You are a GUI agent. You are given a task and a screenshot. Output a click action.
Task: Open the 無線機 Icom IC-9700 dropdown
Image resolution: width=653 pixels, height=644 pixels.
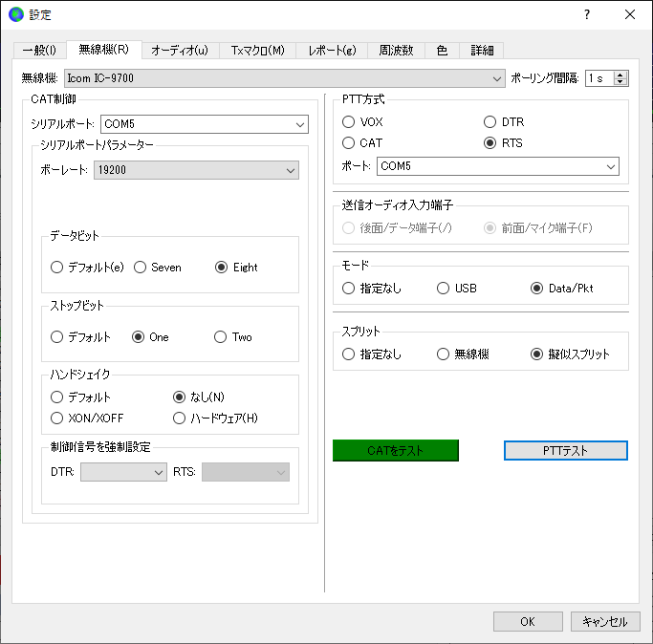pos(285,78)
